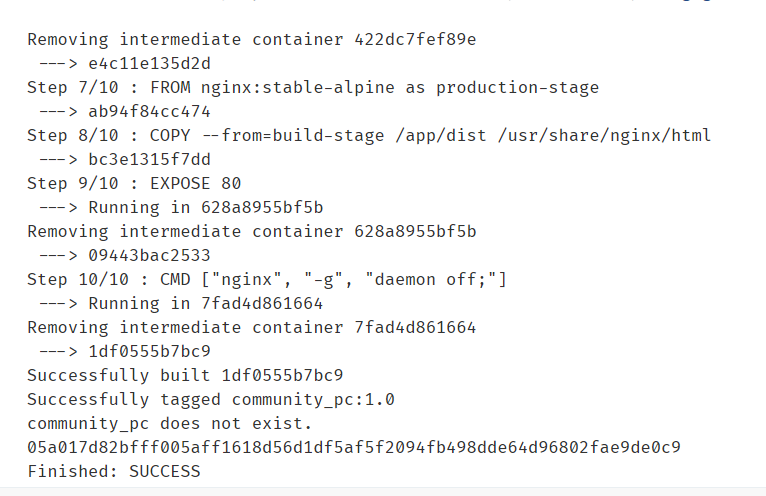Screen dimensions: 766x496
Task: Click the 'Successfully built 1df0555b7bc9' line
Action: 185,375
